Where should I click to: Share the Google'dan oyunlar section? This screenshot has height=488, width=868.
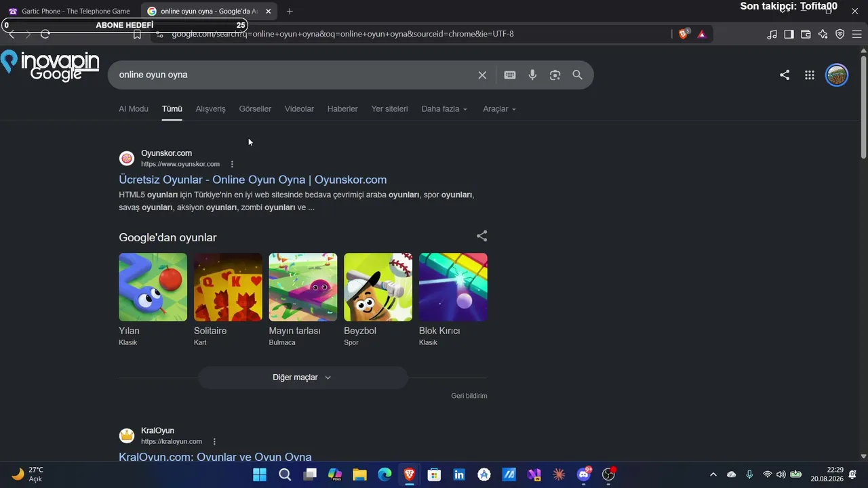pyautogui.click(x=481, y=237)
